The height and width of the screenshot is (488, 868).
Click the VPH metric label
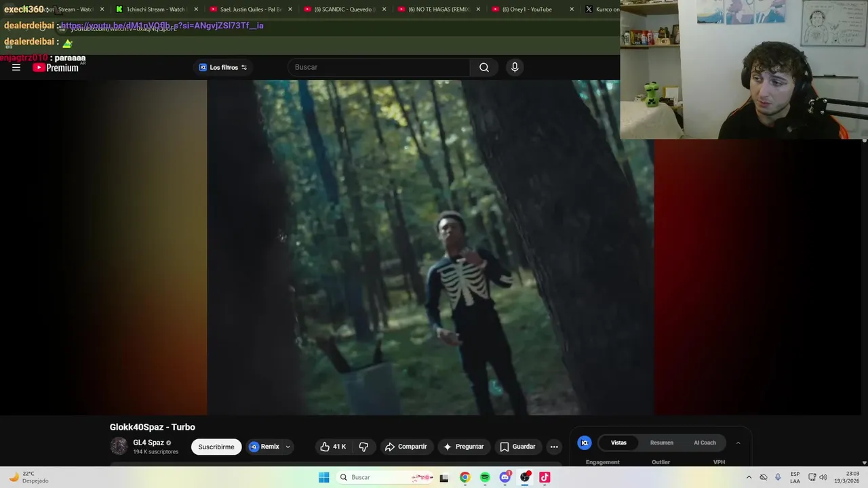click(719, 462)
